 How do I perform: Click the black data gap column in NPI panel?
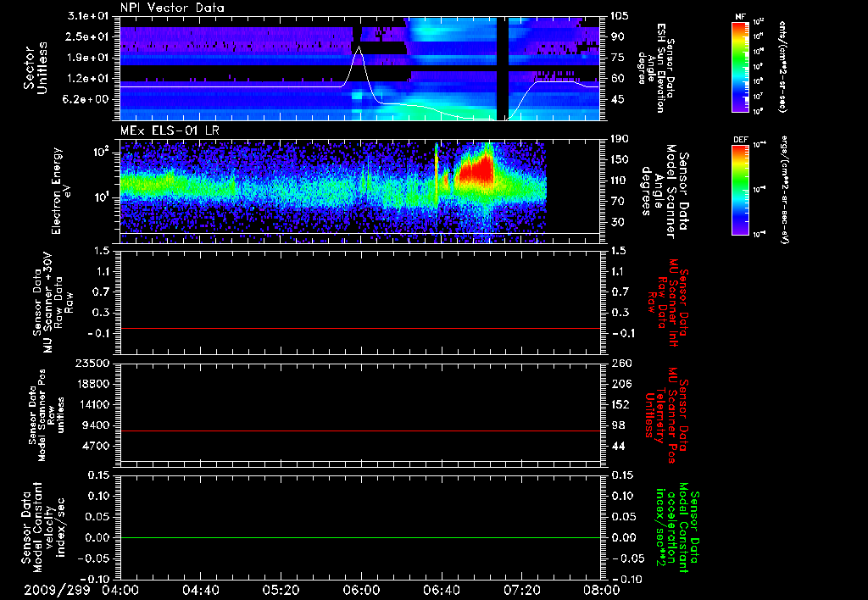(x=502, y=68)
